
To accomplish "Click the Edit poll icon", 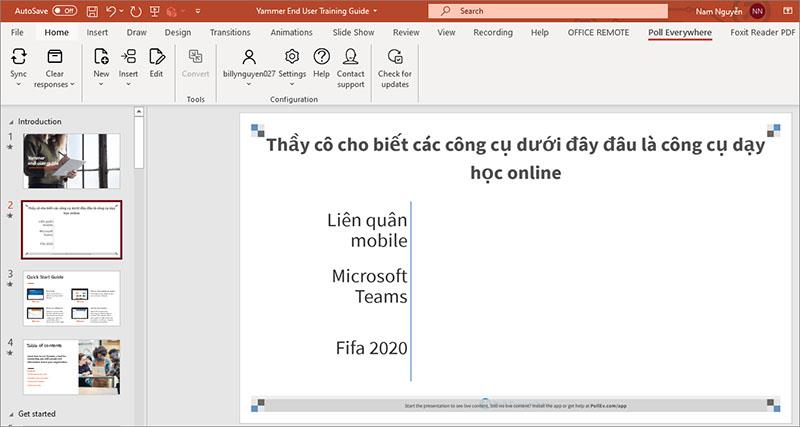I will [157, 58].
